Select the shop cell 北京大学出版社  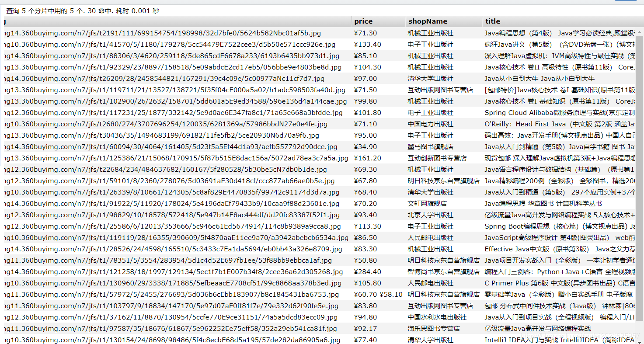pyautogui.click(x=431, y=215)
